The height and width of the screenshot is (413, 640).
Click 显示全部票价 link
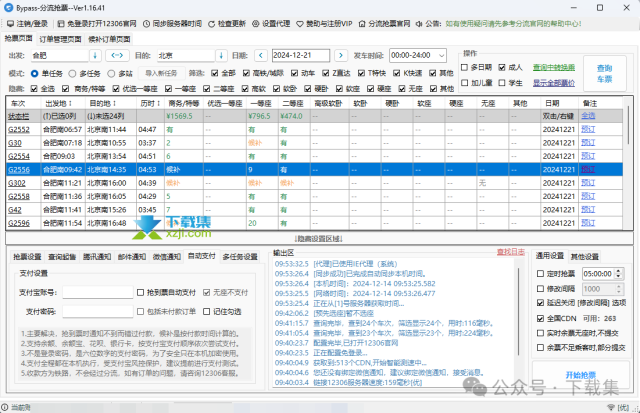[554, 83]
